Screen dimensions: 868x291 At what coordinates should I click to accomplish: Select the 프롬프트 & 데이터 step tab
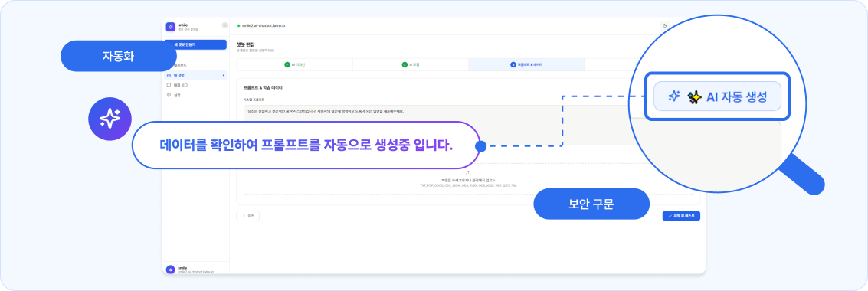coord(526,65)
